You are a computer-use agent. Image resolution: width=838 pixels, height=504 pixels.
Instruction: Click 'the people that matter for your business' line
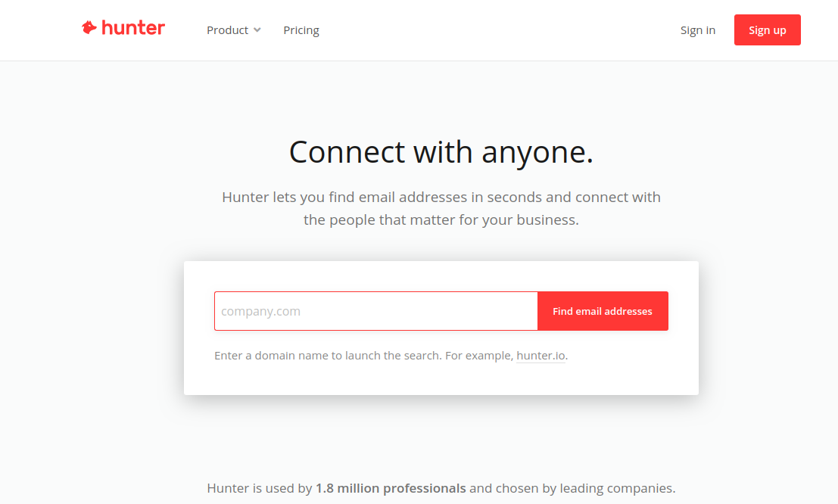pos(441,219)
